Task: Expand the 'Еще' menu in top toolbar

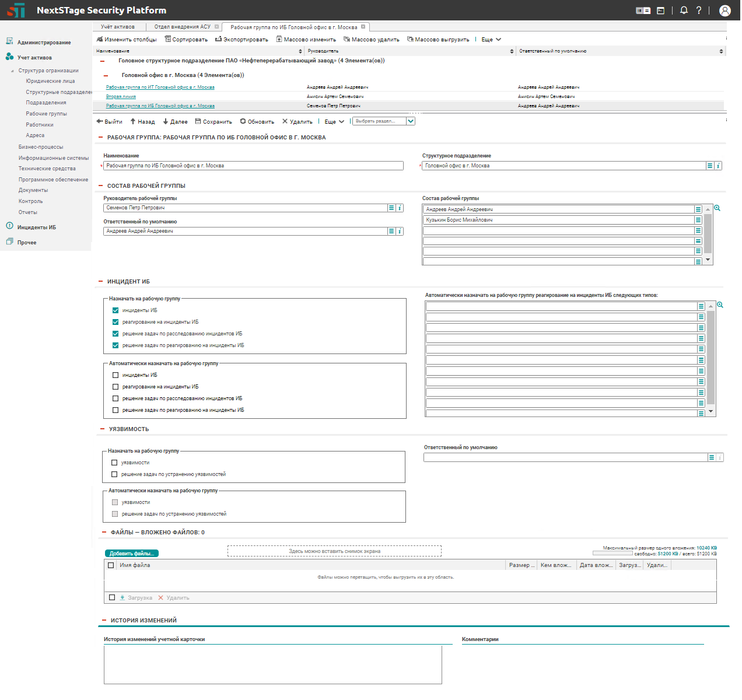Action: [491, 40]
